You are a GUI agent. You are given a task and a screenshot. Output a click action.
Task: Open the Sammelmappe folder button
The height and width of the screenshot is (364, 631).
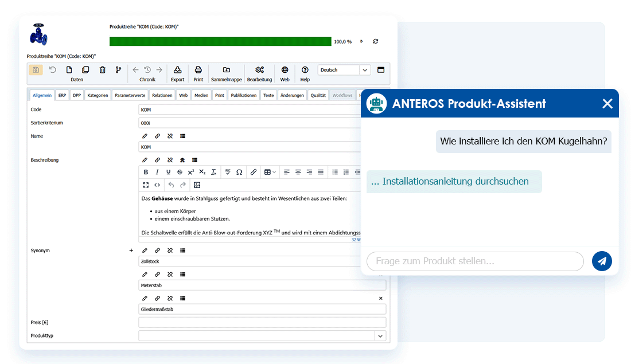pos(227,73)
